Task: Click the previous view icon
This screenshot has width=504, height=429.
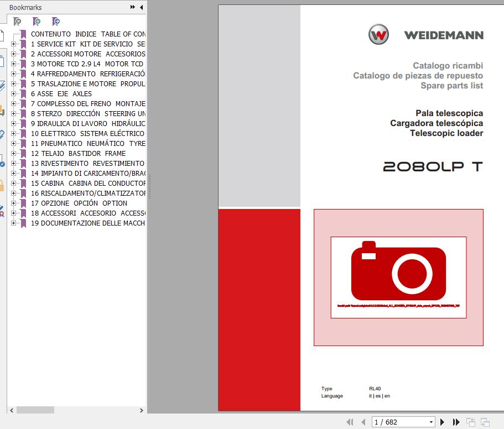Action: 471,422
